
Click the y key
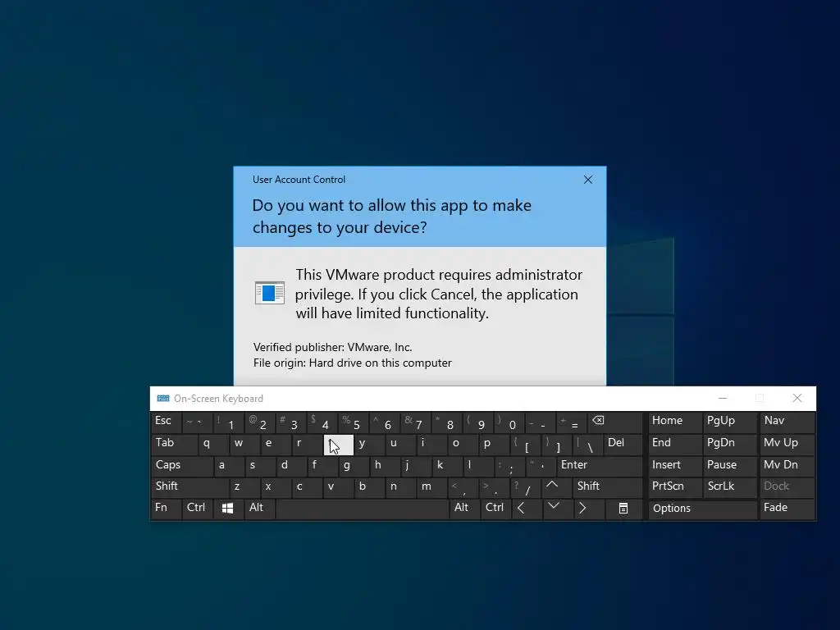click(x=369, y=444)
